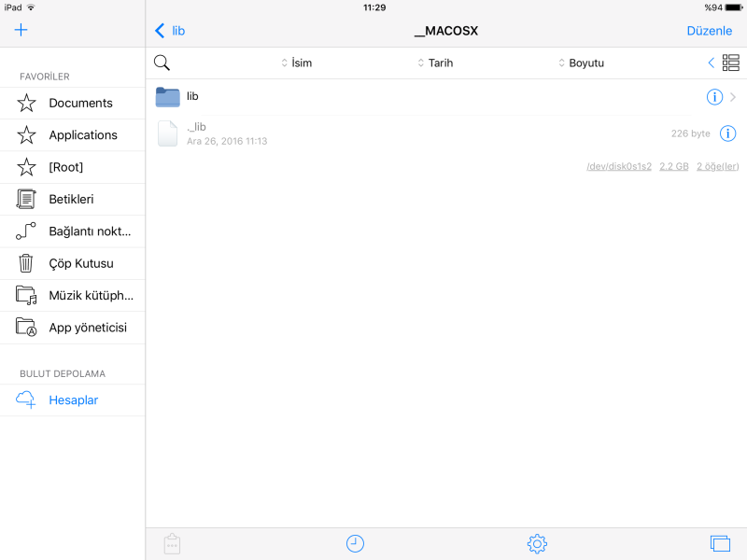The width and height of the screenshot is (747, 560).
Task: Toggle the list view layout icon
Action: point(730,63)
